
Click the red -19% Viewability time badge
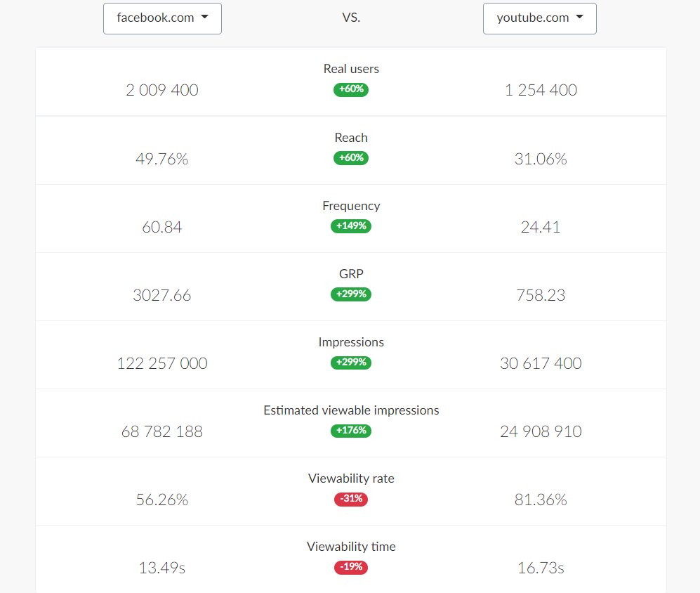(351, 567)
